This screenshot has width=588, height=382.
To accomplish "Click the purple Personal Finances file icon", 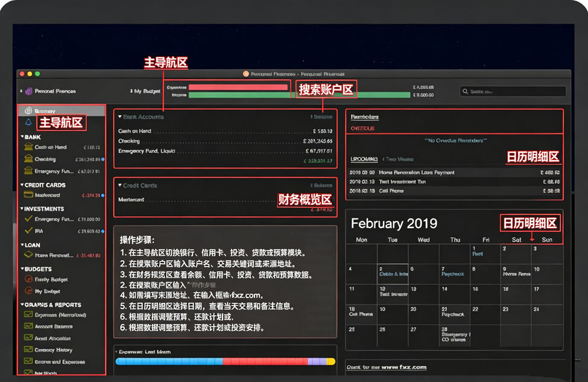I will click(28, 91).
